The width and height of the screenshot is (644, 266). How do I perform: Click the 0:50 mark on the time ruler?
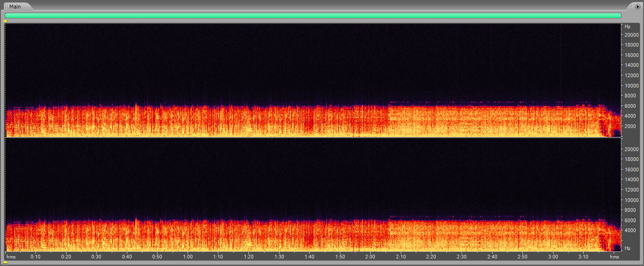click(157, 257)
